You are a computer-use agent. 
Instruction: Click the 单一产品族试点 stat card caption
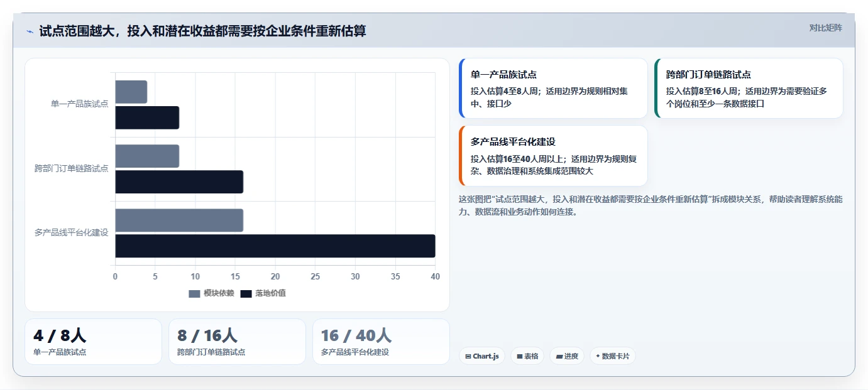pos(60,352)
